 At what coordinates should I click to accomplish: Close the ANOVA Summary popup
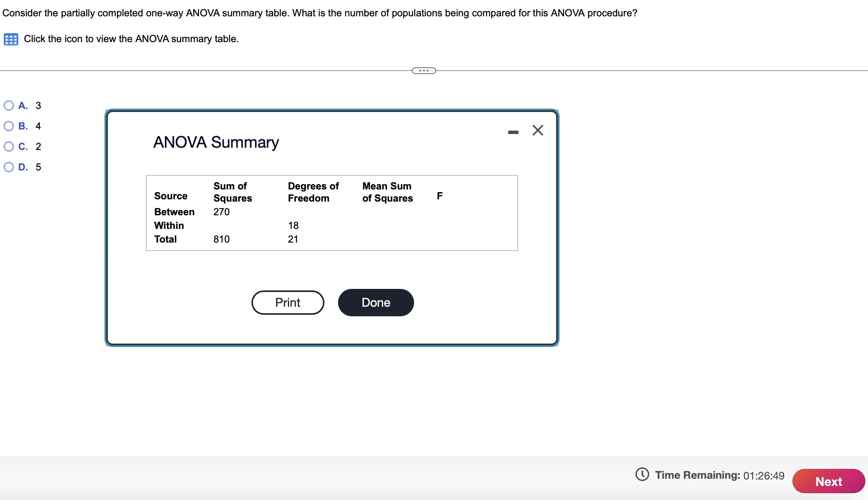tap(538, 130)
